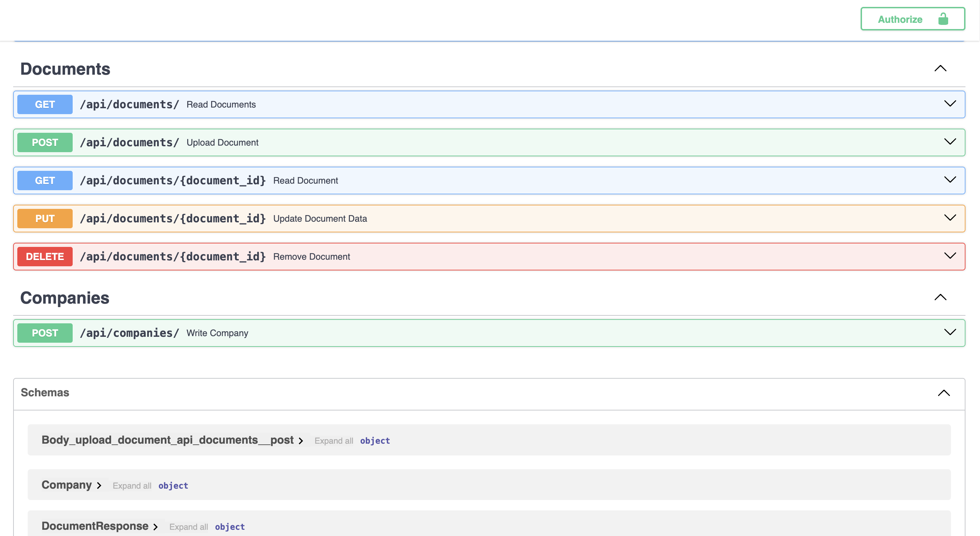Viewport: 980px width, 536px height.
Task: Expand GET /api/documents/ Read Documents chevron
Action: tap(950, 104)
